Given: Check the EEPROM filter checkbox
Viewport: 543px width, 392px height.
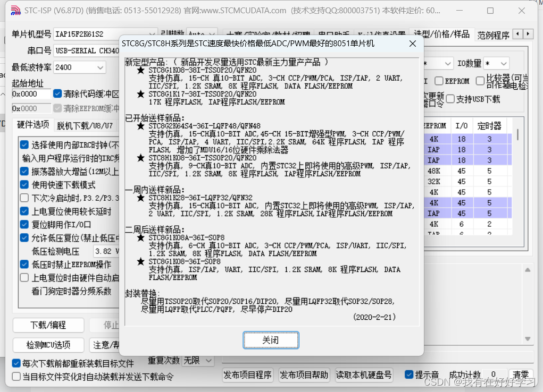Looking at the screenshot, I should click(x=439, y=81).
